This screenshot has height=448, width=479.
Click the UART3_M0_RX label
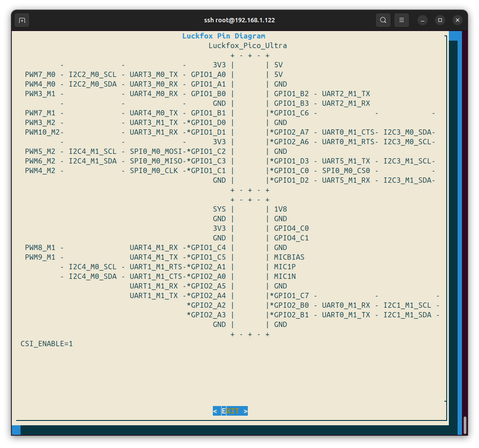tap(154, 84)
